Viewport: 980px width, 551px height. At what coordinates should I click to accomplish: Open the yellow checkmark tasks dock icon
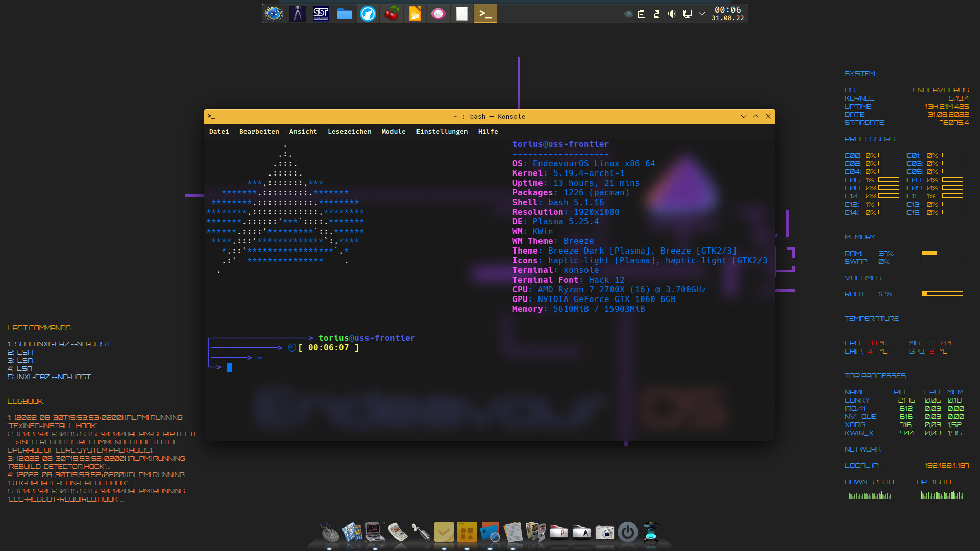pos(444,532)
